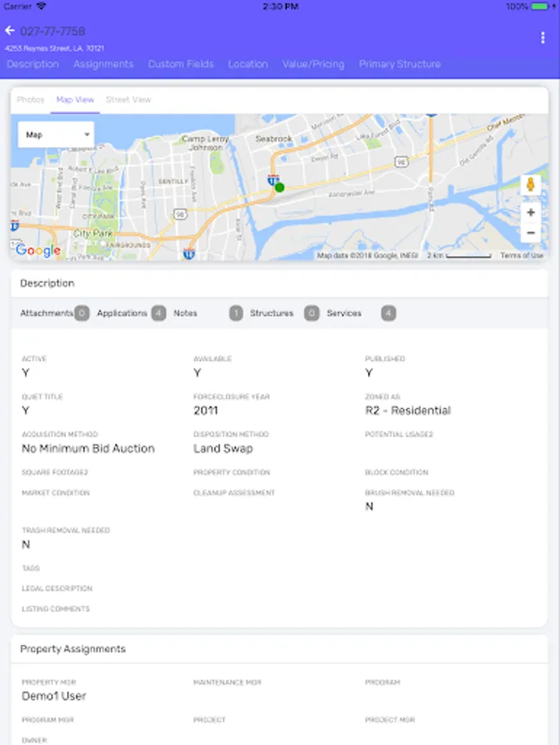The width and height of the screenshot is (560, 745).
Task: Jump to Primary Structure tab
Action: (x=400, y=64)
